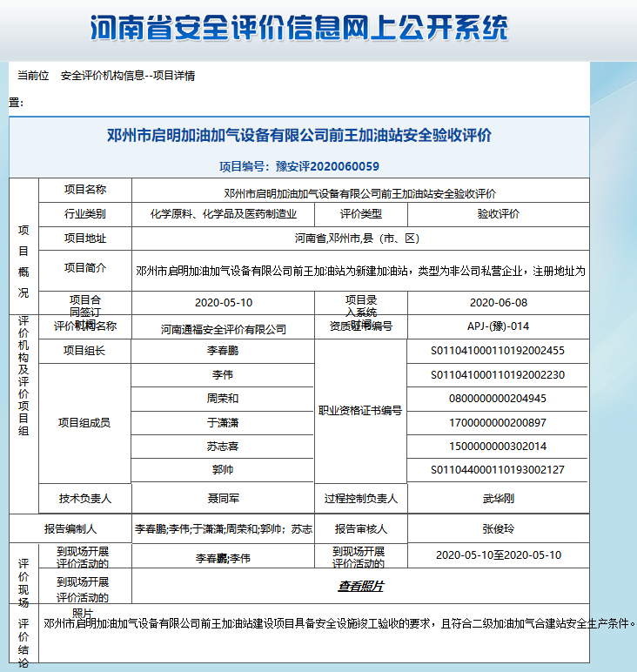637x672 pixels.
Task: Click the project number 豫安评2020060059
Action: [x=327, y=166]
